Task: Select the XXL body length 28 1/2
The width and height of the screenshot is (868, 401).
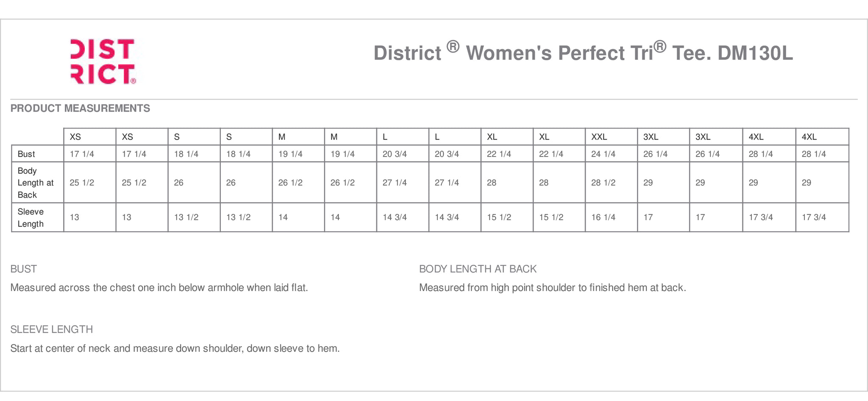Action: (x=603, y=183)
